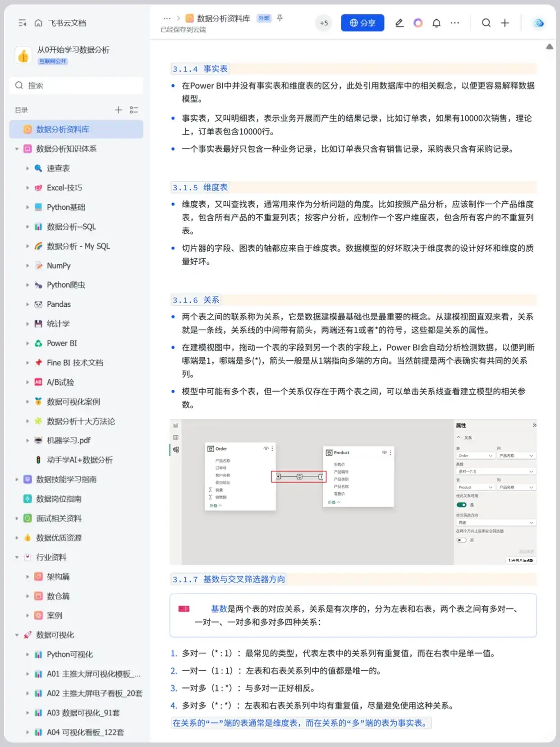Create new document with the top plus icon
Screen dimensions: 560x747
point(505,23)
